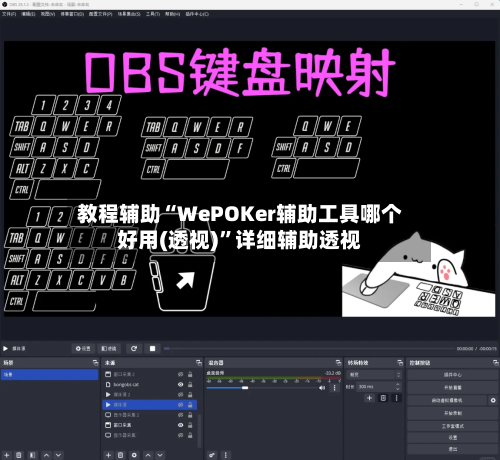Screen dimensions: 500x460
Task: Toggle lock on 窗口采集 source
Action: pyautogui.click(x=190, y=425)
